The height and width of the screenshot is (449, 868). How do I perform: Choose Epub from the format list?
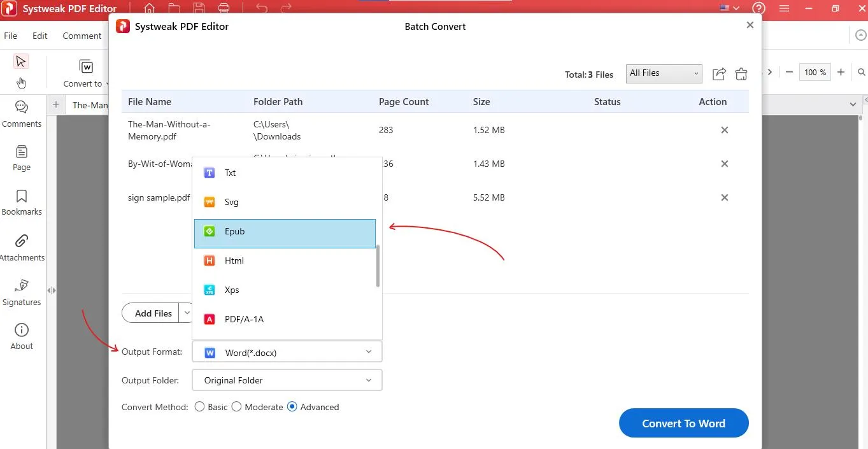[x=285, y=232]
